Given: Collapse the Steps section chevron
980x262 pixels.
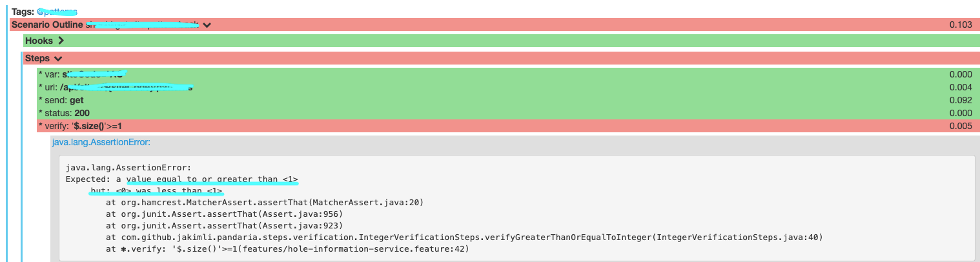Looking at the screenshot, I should (58, 58).
